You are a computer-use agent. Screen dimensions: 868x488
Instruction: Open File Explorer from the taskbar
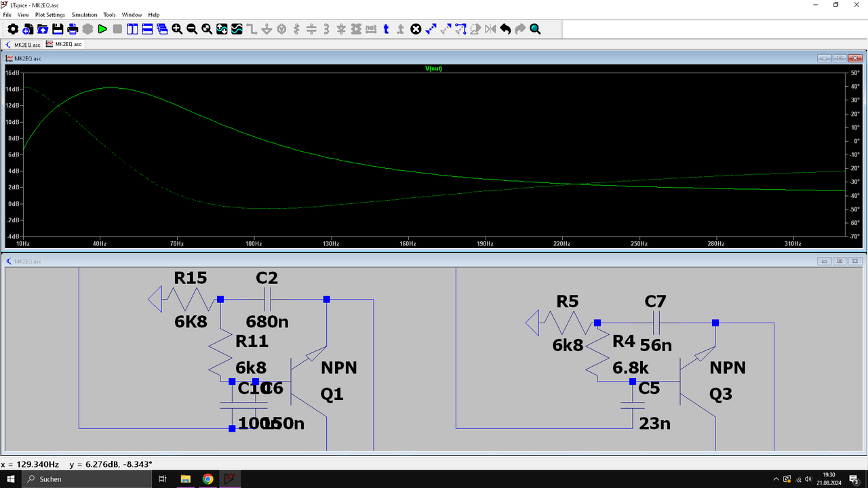tap(185, 479)
